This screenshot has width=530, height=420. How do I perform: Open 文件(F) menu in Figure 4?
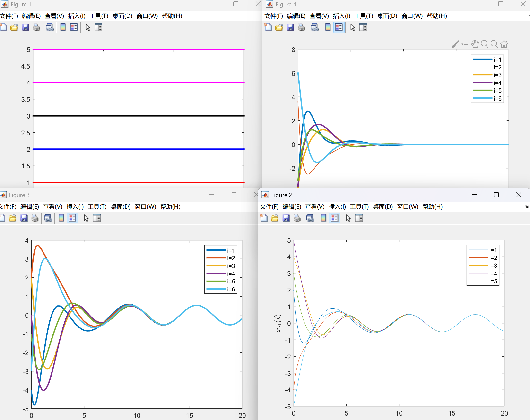tap(273, 16)
